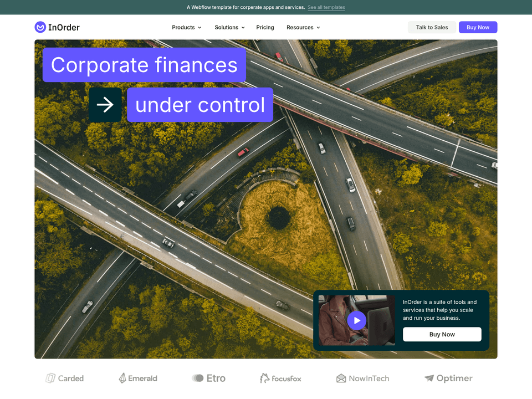This screenshot has height=399, width=532.
Task: Click the InOrder logo icon
Action: 40,27
